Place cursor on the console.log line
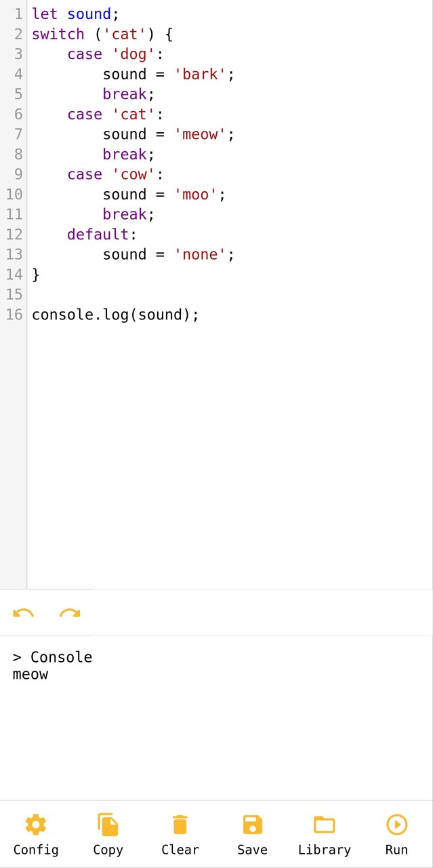 click(115, 315)
